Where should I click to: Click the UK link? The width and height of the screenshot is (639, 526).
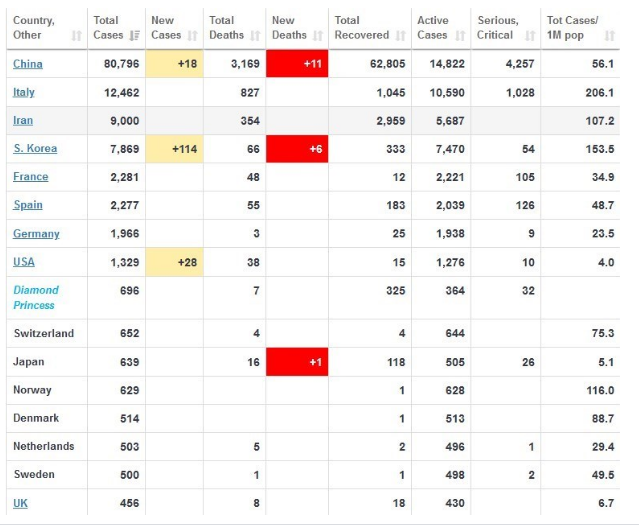pyautogui.click(x=20, y=504)
